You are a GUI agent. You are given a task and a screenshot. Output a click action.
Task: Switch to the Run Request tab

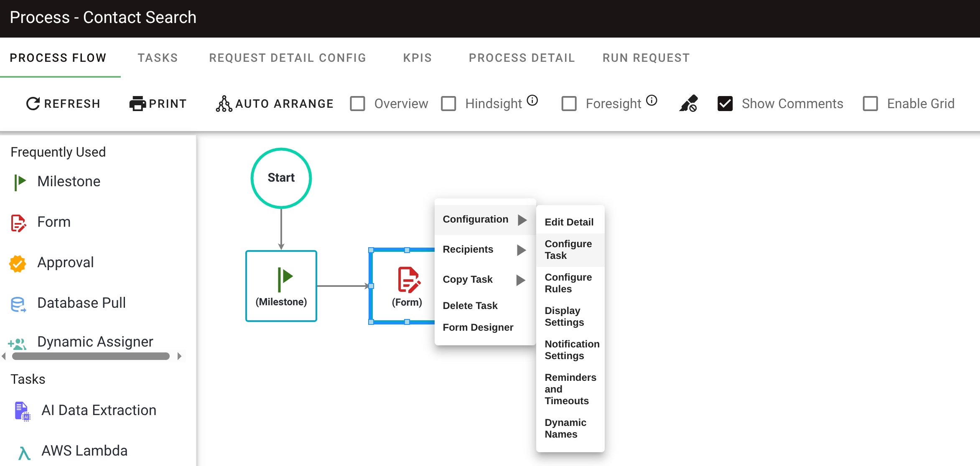tap(646, 58)
